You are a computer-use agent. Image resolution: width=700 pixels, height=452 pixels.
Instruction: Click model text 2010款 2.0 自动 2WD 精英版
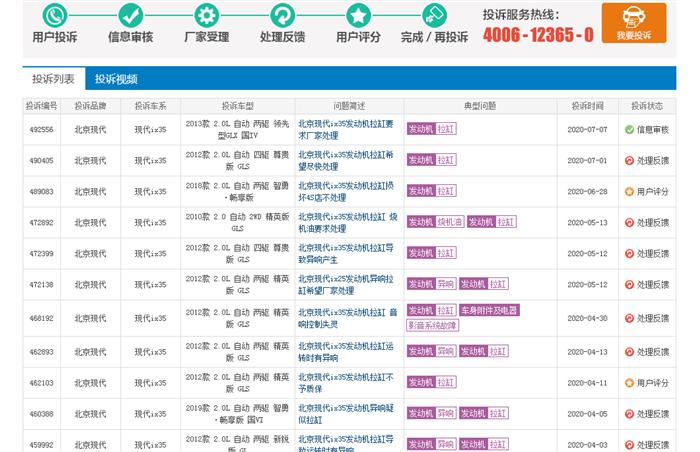238,222
